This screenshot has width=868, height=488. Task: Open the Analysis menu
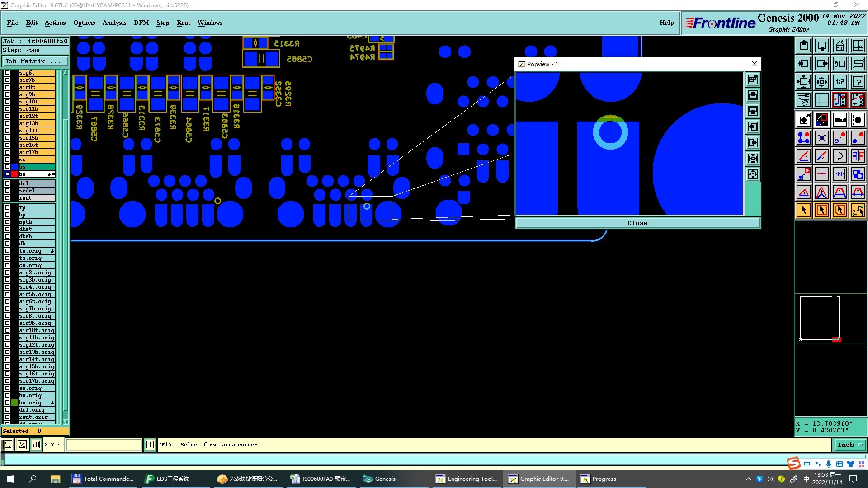tap(114, 23)
